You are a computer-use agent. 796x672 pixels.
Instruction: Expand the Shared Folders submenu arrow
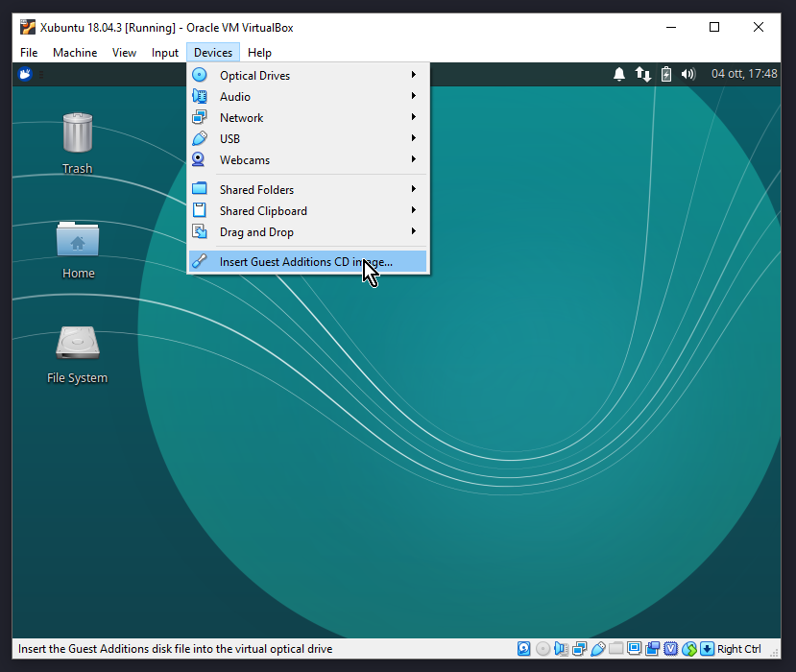tap(414, 189)
